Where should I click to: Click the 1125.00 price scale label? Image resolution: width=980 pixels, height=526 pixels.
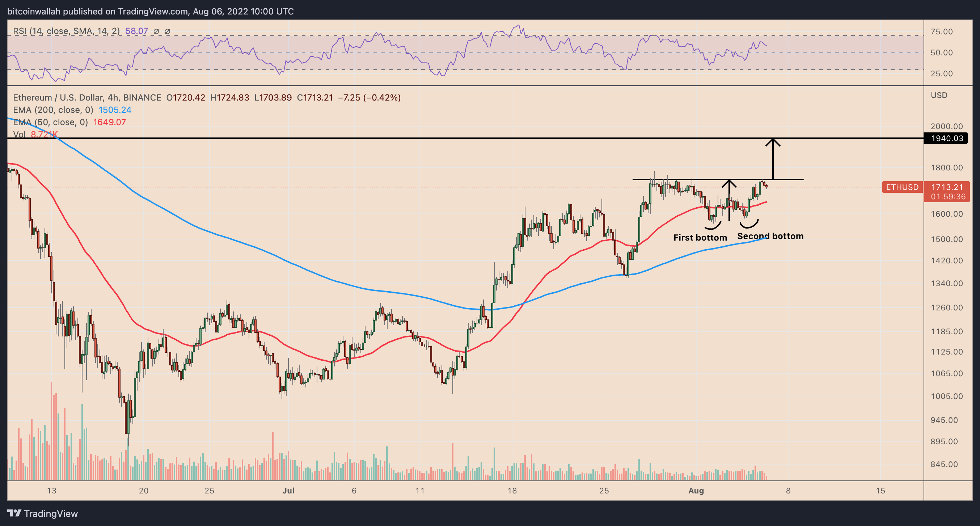pos(946,352)
